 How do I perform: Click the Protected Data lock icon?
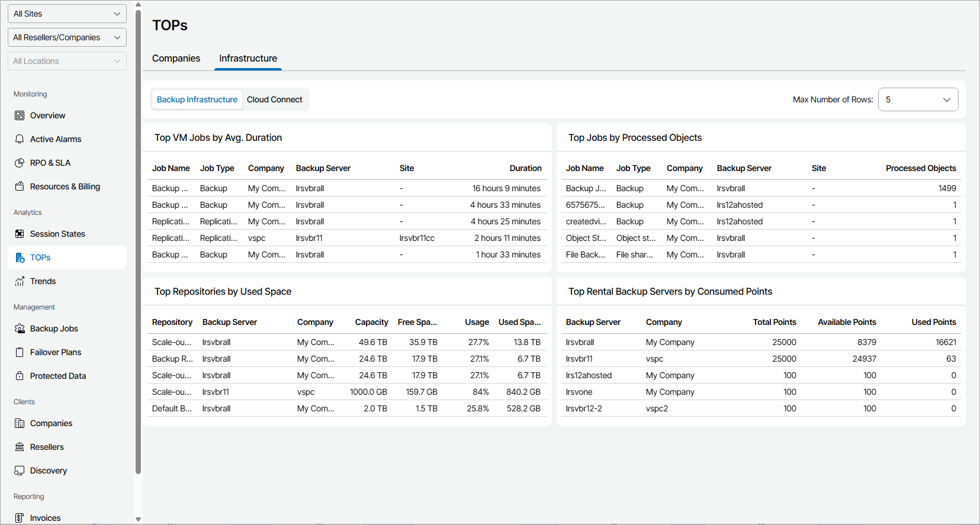pos(20,376)
